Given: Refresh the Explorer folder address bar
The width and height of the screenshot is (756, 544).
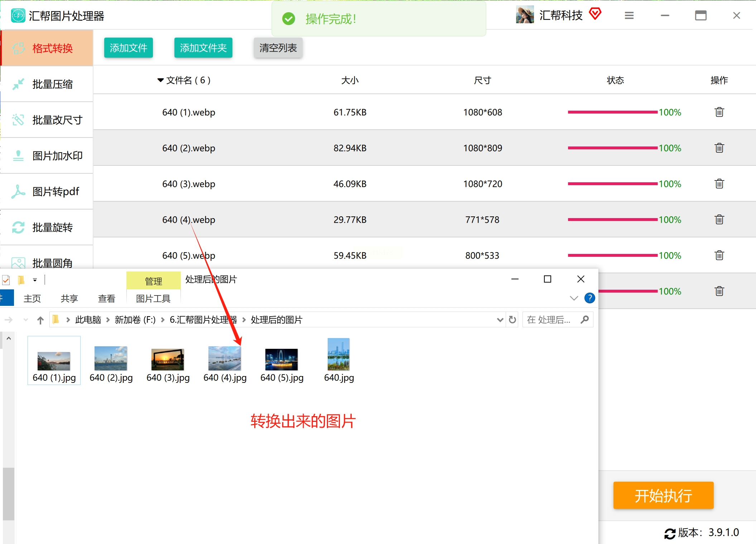Looking at the screenshot, I should tap(512, 319).
